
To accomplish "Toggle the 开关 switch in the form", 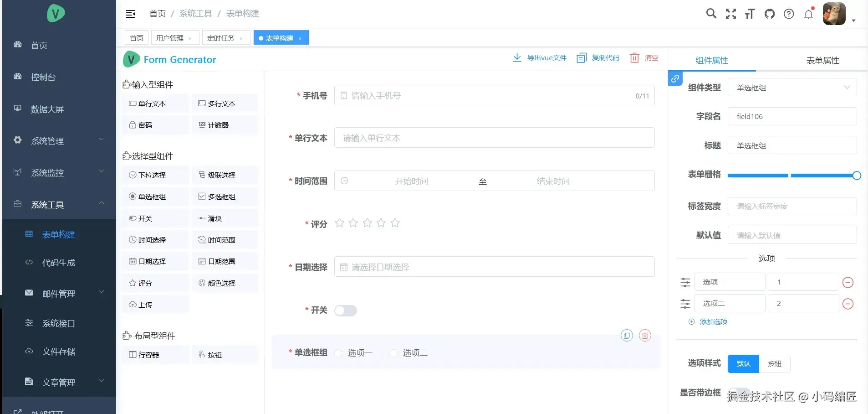I will click(x=346, y=311).
